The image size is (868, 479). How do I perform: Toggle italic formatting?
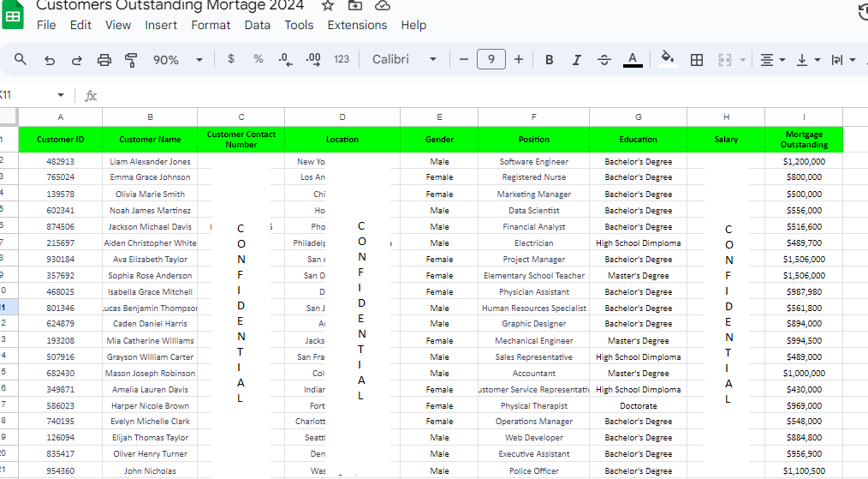(576, 60)
